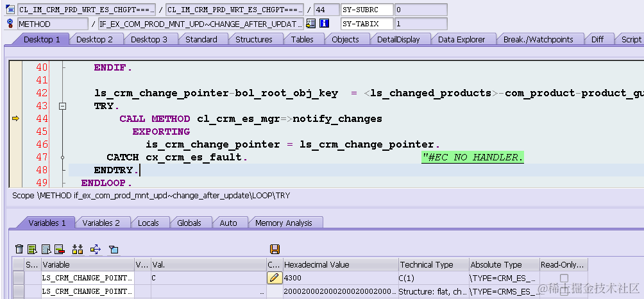Click the METHOD type field
The width and height of the screenshot is (644, 299).
tap(53, 24)
